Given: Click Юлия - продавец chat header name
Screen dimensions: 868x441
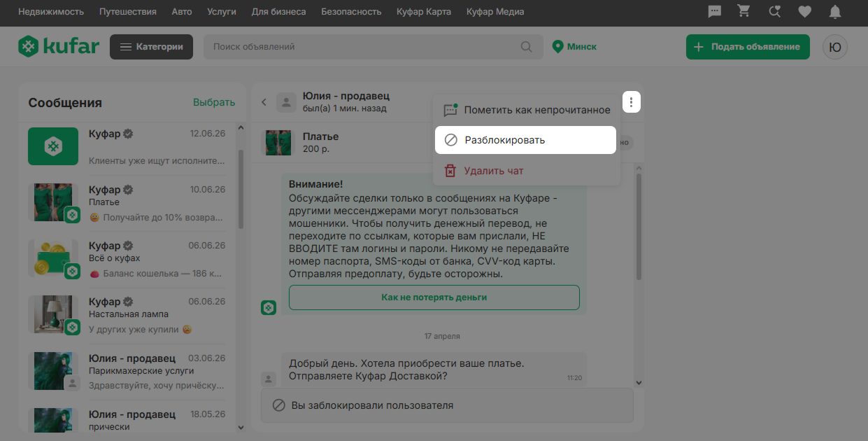Looking at the screenshot, I should [346, 96].
